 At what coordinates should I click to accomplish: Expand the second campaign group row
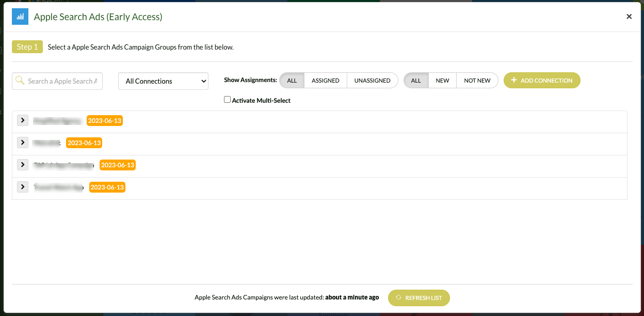(23, 143)
